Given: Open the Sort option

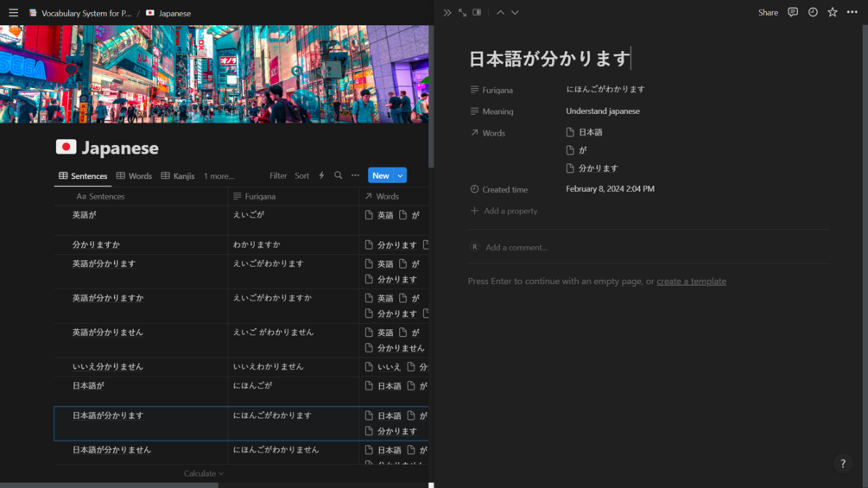Looking at the screenshot, I should tap(301, 175).
